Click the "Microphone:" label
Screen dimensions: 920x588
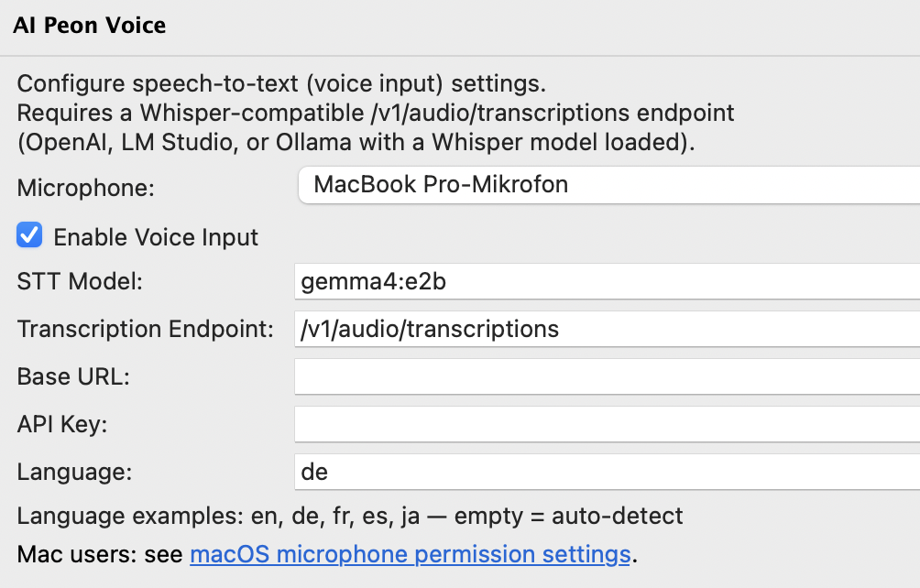tap(86, 189)
